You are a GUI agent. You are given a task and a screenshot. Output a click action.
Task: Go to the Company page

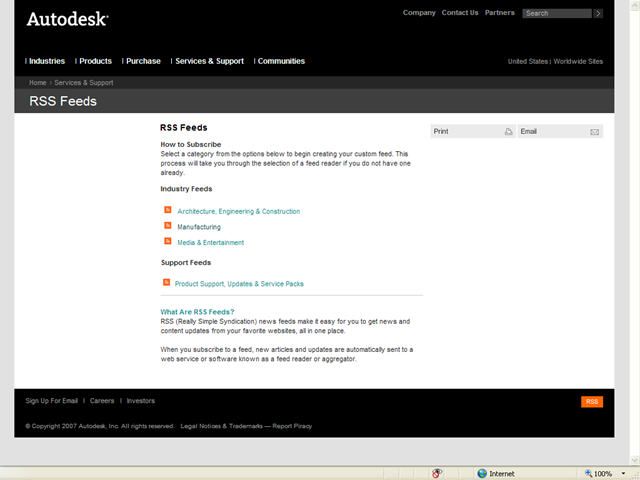pyautogui.click(x=419, y=13)
